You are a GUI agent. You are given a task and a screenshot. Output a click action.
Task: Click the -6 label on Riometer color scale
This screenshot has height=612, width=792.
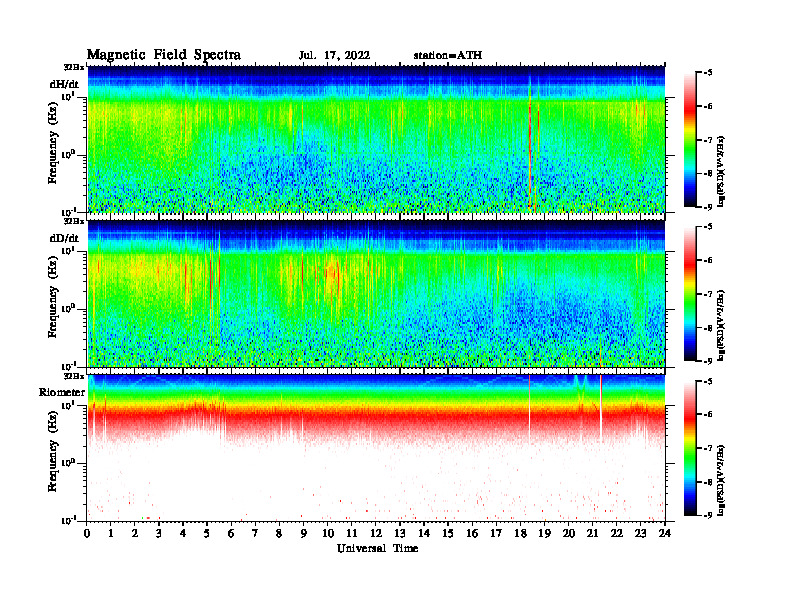pyautogui.click(x=709, y=415)
